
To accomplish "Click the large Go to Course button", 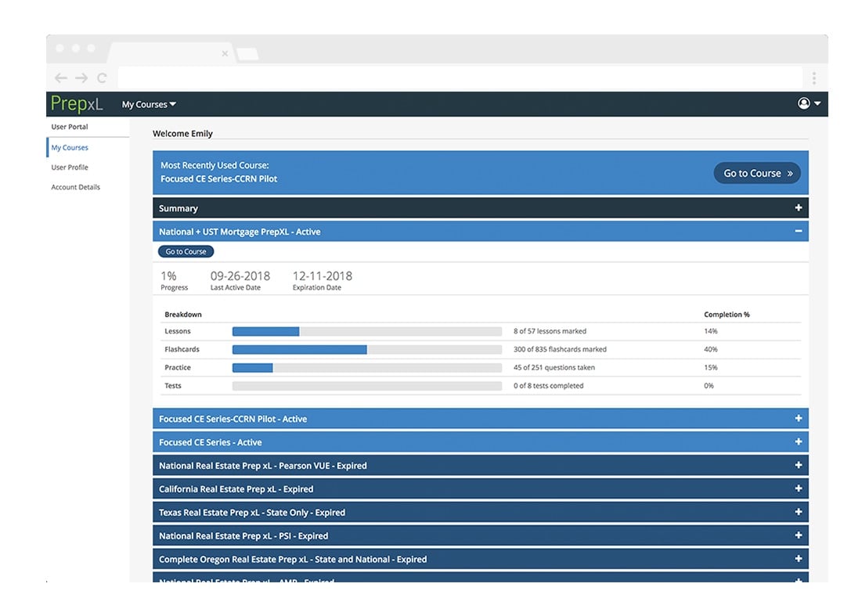I will pyautogui.click(x=757, y=173).
